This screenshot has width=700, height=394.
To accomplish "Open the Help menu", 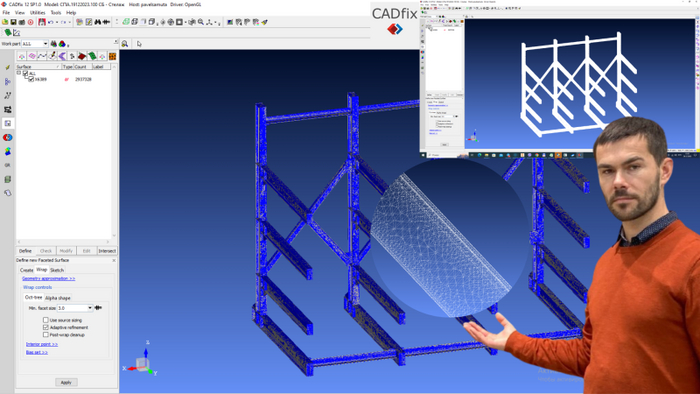I will 71,12.
